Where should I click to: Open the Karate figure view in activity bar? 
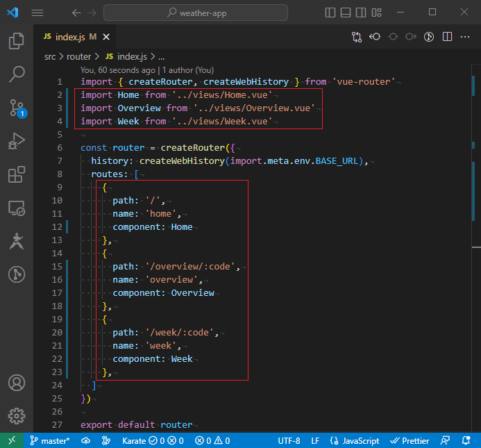pyautogui.click(x=17, y=241)
